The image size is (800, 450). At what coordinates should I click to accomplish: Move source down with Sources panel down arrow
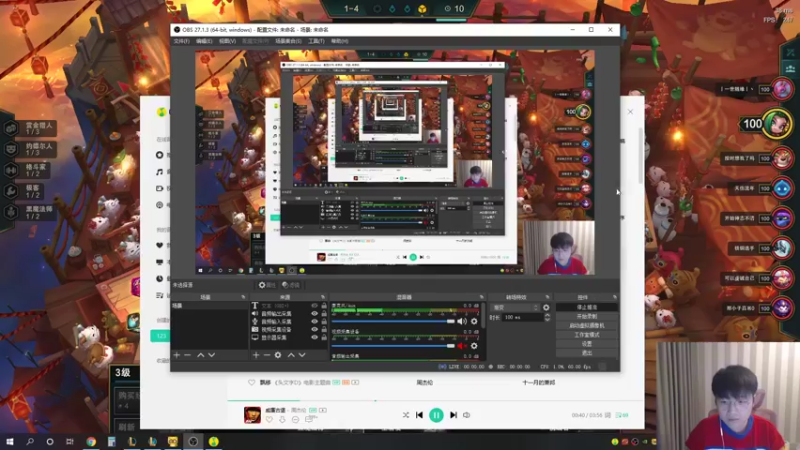click(x=302, y=355)
